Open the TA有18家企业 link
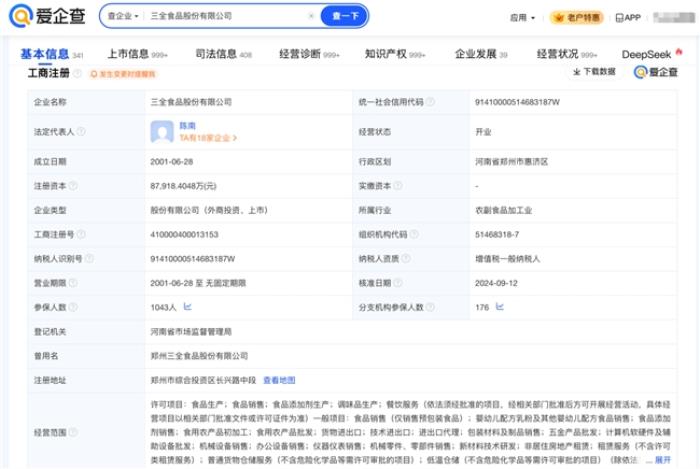Viewport: 700px width, 469px height. 208,138
